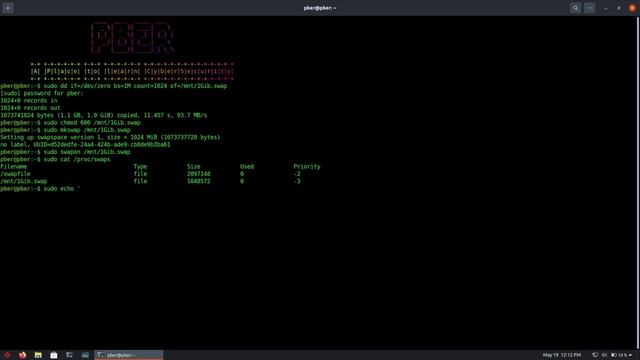
Task: Open the file manager from the taskbar
Action: [38, 355]
